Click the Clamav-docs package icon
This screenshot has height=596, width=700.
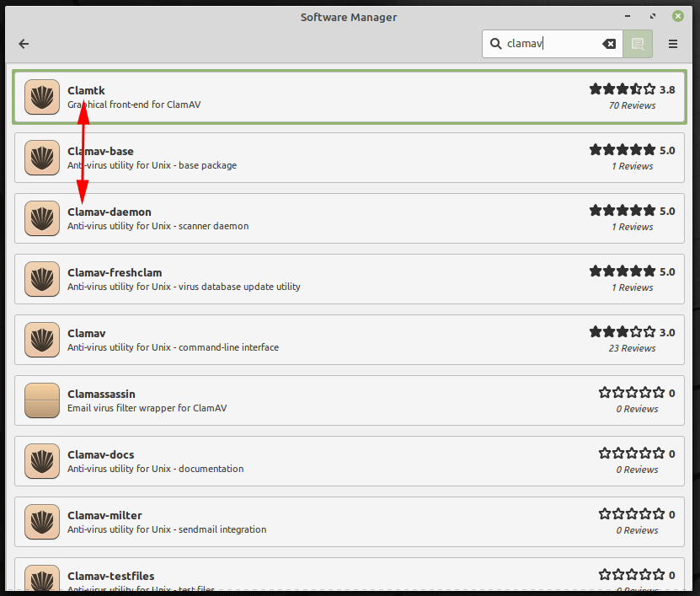42,461
